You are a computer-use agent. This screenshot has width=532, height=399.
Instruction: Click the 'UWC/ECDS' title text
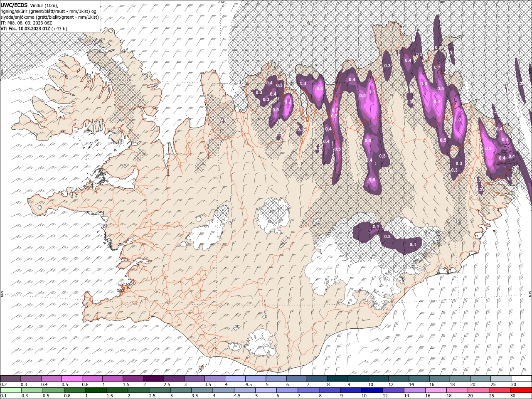tap(14, 5)
